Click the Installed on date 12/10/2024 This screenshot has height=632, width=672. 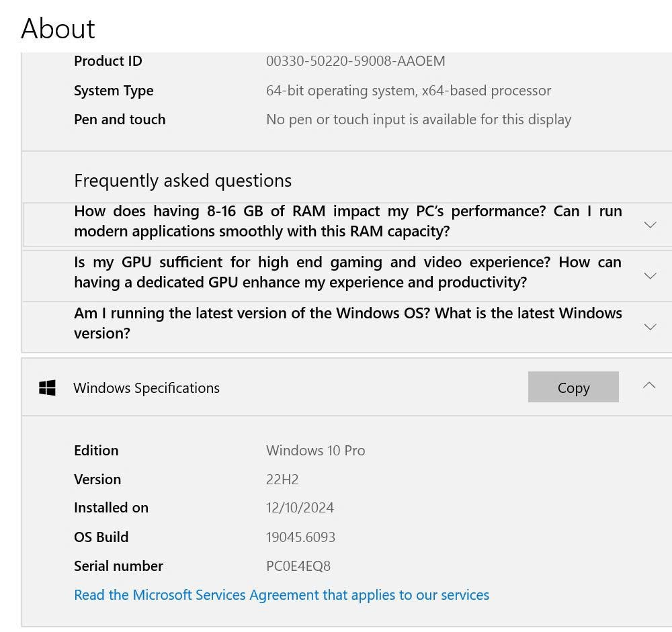click(300, 508)
